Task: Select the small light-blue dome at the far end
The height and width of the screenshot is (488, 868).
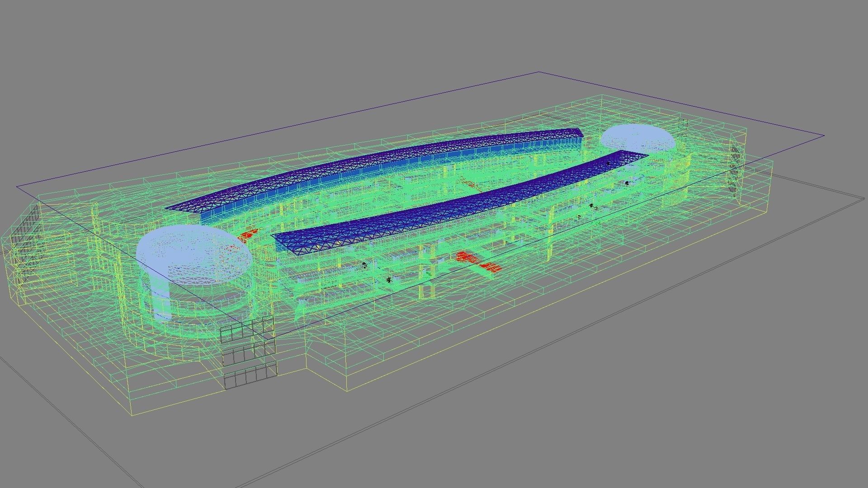Action: pos(637,138)
